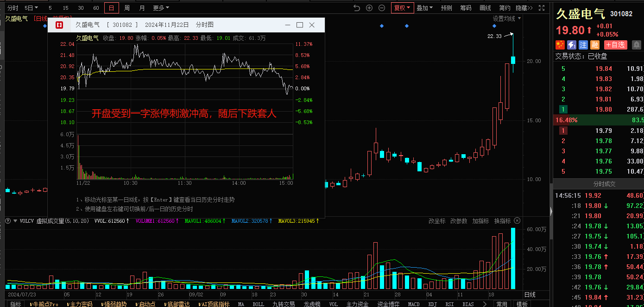
Task: Click the blue diamond marker below 筹码
Action: (407, 25)
